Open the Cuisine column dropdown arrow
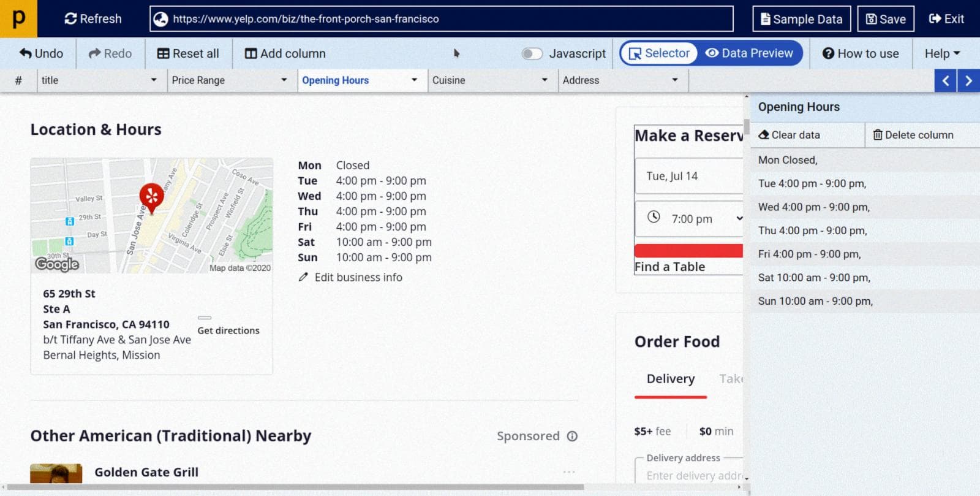This screenshot has height=496, width=980. click(x=545, y=80)
